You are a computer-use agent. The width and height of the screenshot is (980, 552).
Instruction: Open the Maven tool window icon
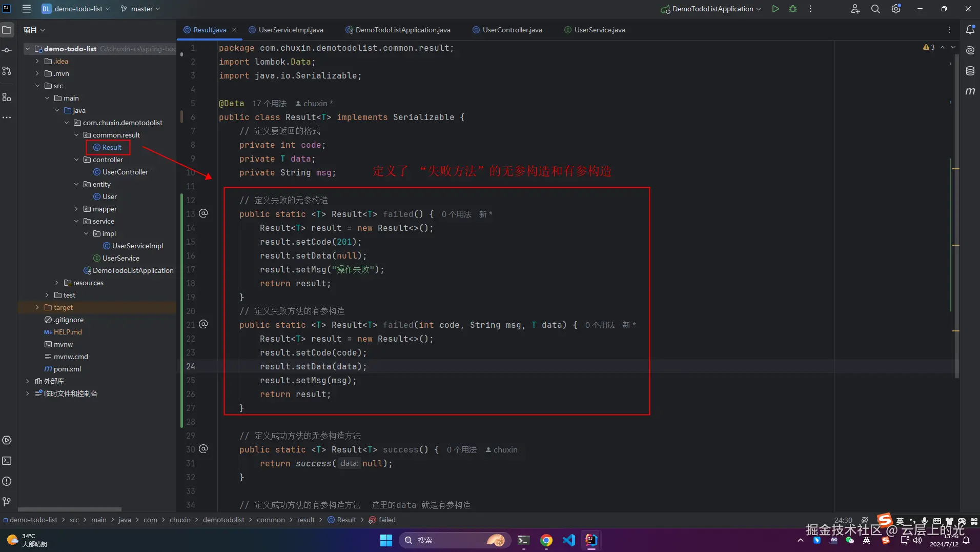point(970,91)
